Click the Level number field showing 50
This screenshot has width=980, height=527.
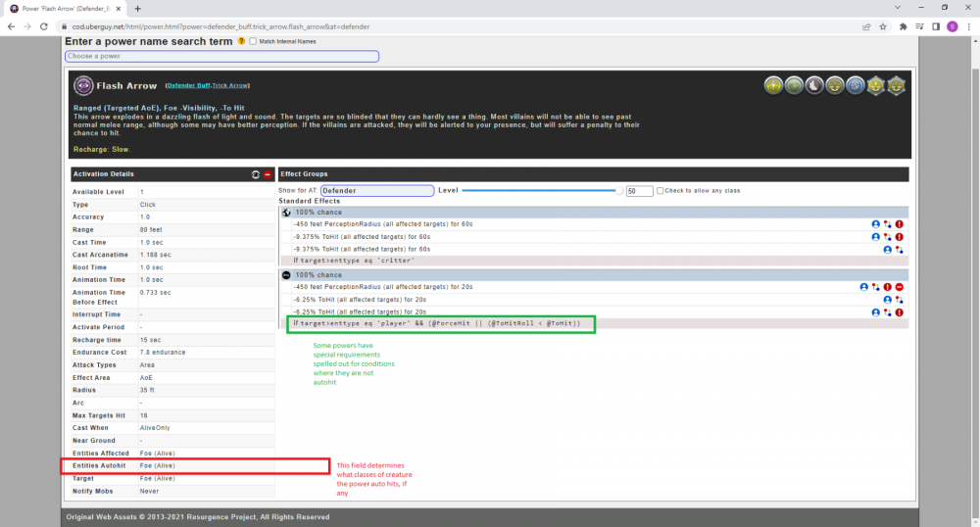point(639,191)
